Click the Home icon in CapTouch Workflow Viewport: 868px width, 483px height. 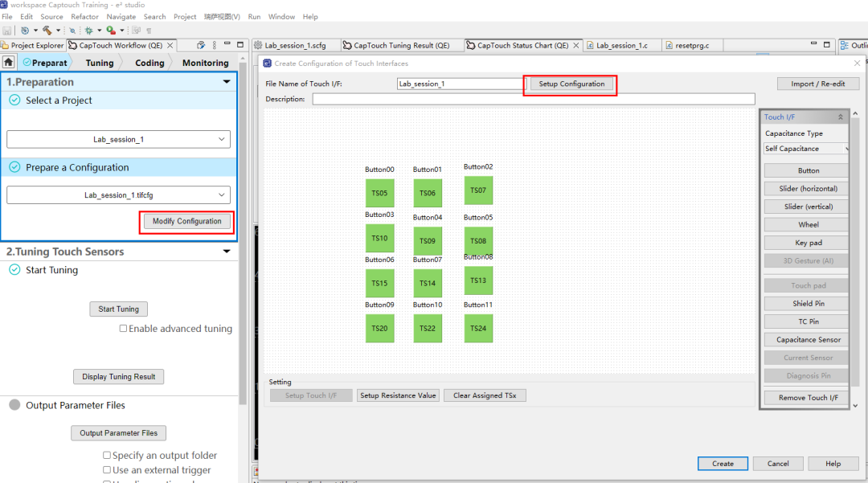pos(8,63)
